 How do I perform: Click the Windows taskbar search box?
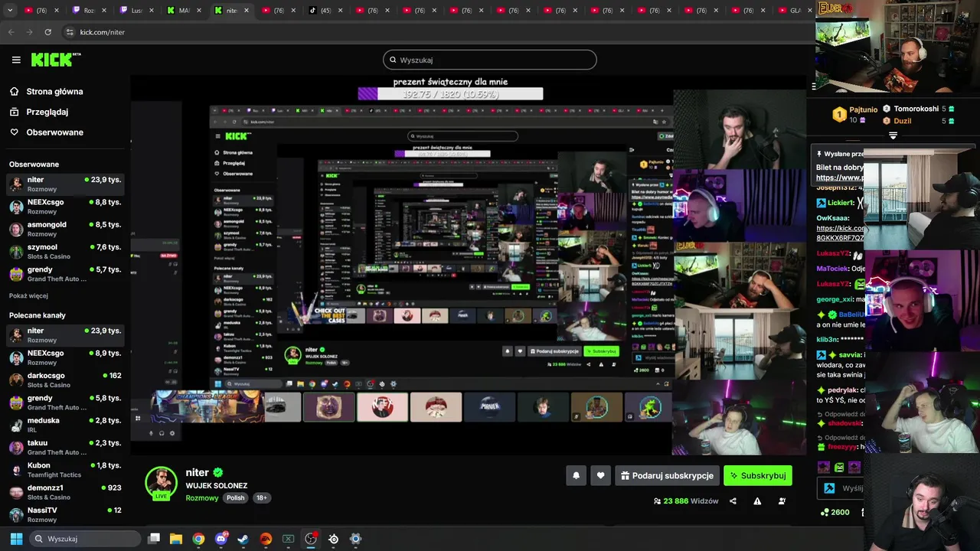(x=85, y=539)
